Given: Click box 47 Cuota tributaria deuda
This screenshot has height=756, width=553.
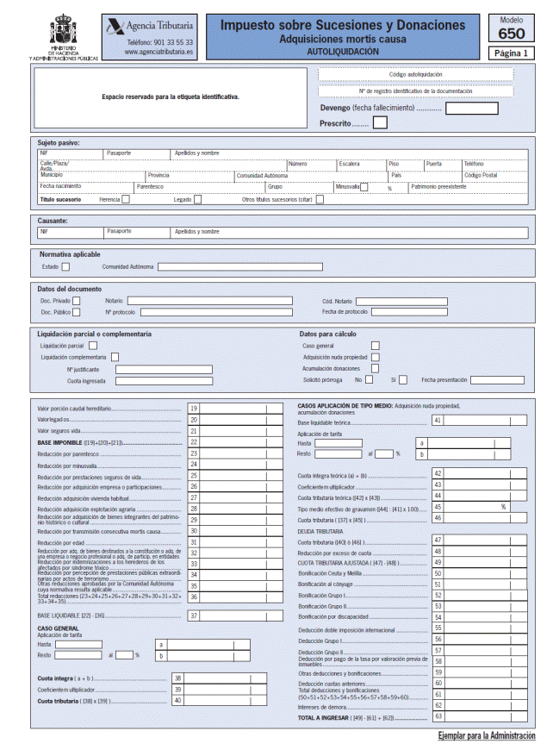Looking at the screenshot, I should 480,540.
